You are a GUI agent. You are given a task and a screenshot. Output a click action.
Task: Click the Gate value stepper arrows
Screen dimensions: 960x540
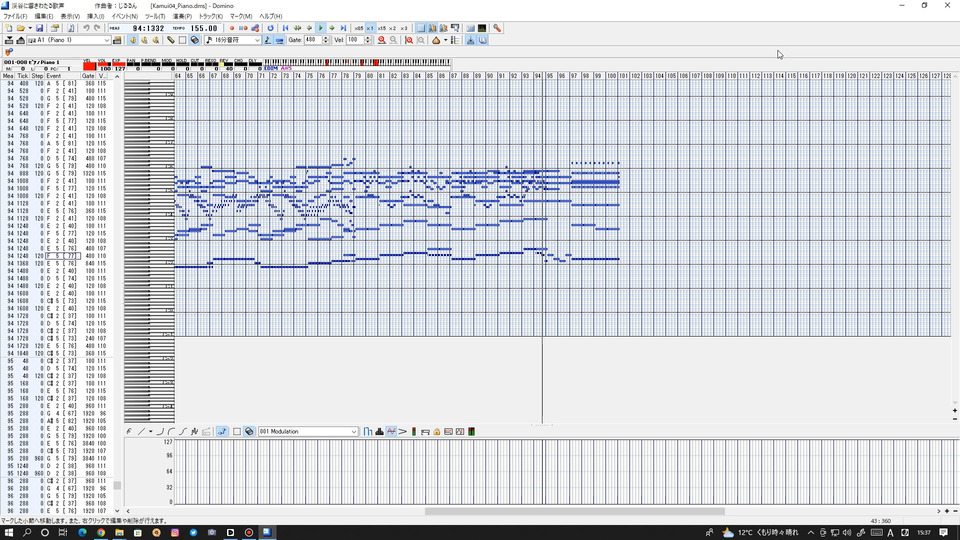[x=326, y=40]
